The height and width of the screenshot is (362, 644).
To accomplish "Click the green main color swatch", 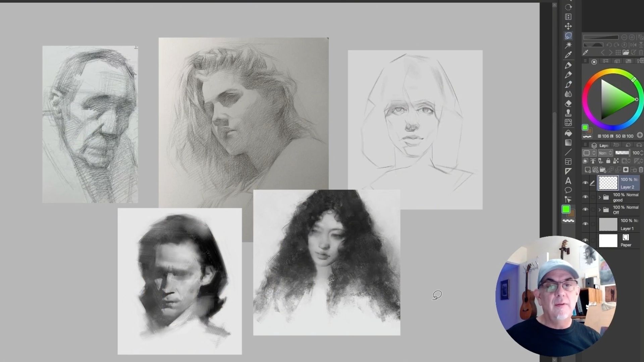I will coord(566,209).
